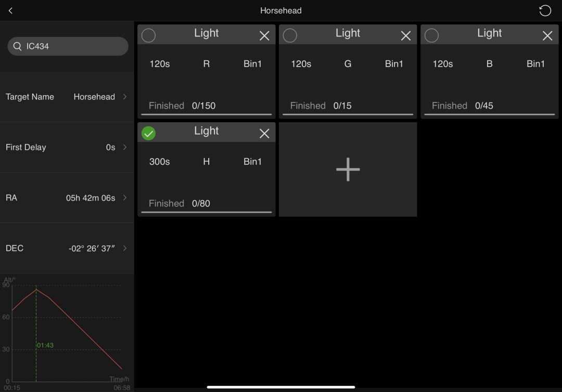Tap the 300s exposure value
Screen dimensions: 562x392
click(x=160, y=162)
